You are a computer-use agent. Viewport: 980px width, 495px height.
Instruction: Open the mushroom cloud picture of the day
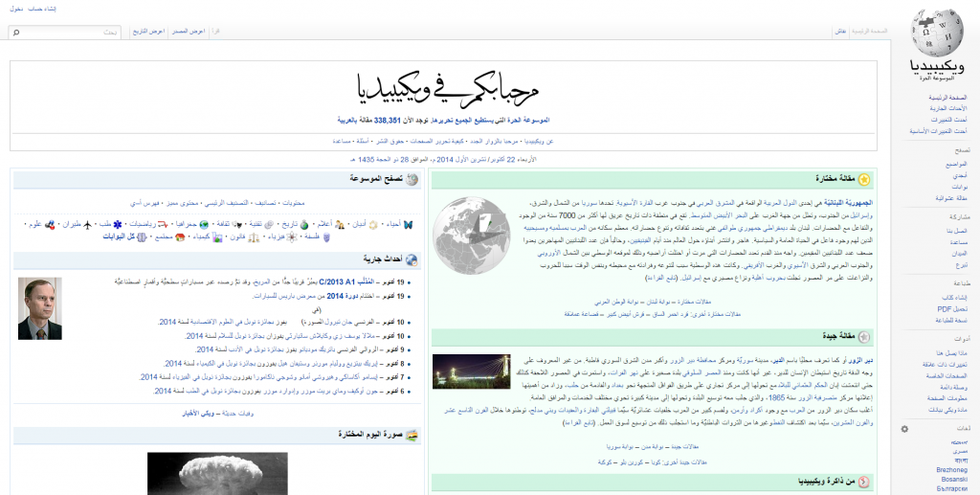coord(217,474)
